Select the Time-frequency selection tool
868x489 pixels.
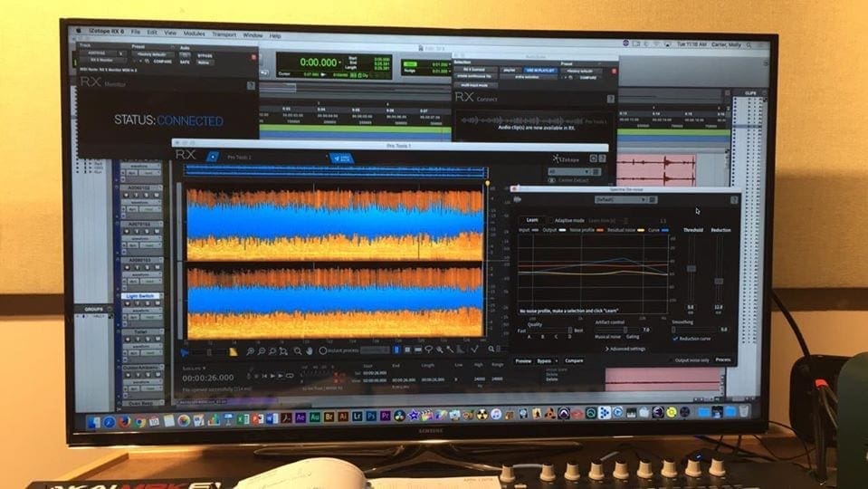tap(407, 350)
